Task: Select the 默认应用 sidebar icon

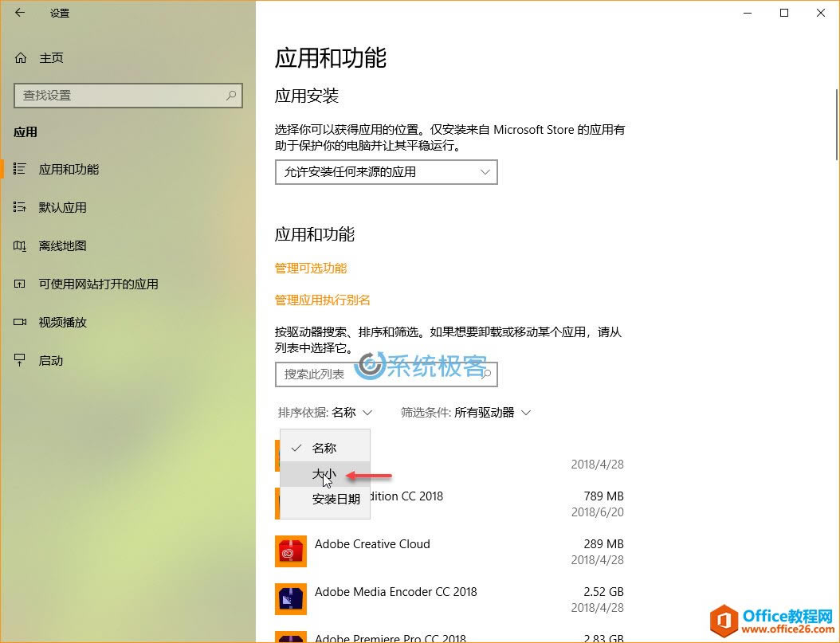Action: coord(20,207)
